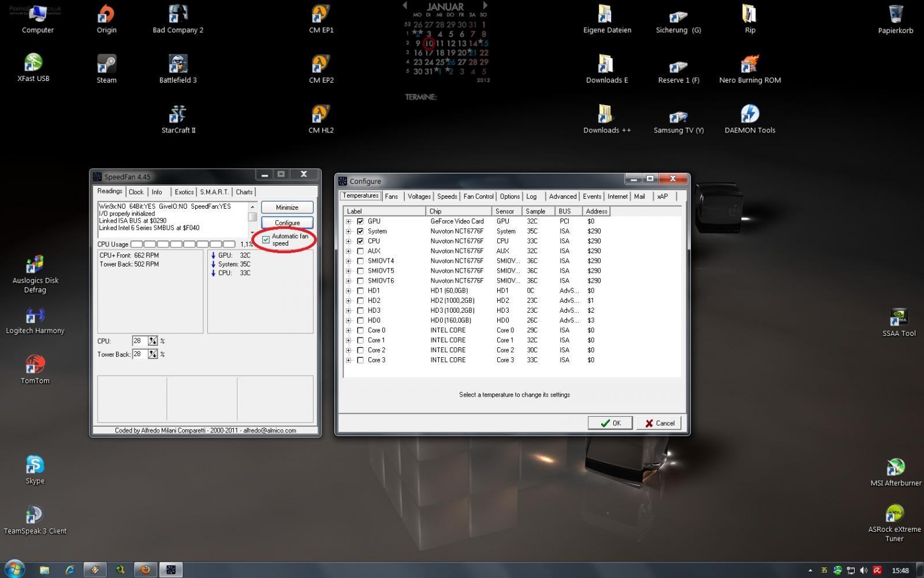Check the Core 3 checkbox
The image size is (924, 578).
[360, 360]
